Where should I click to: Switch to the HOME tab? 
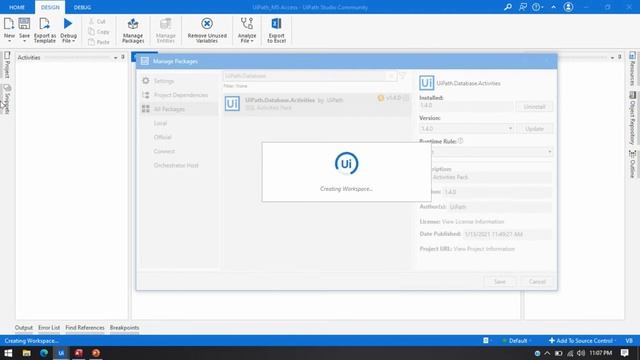(x=17, y=7)
